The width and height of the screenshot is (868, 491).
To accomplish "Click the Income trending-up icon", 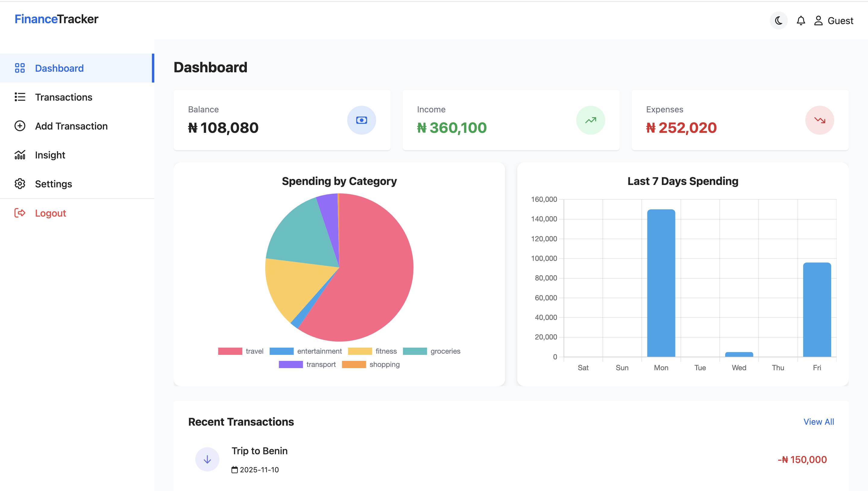I will (x=590, y=120).
